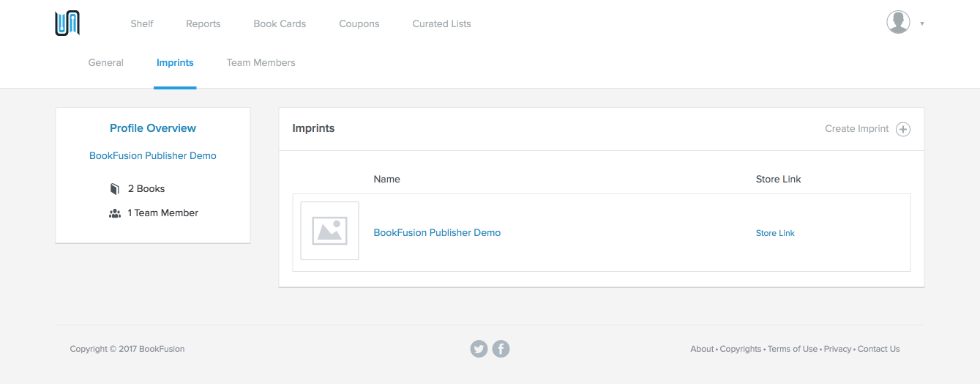Select the imprint placeholder image thumbnail

pos(329,231)
